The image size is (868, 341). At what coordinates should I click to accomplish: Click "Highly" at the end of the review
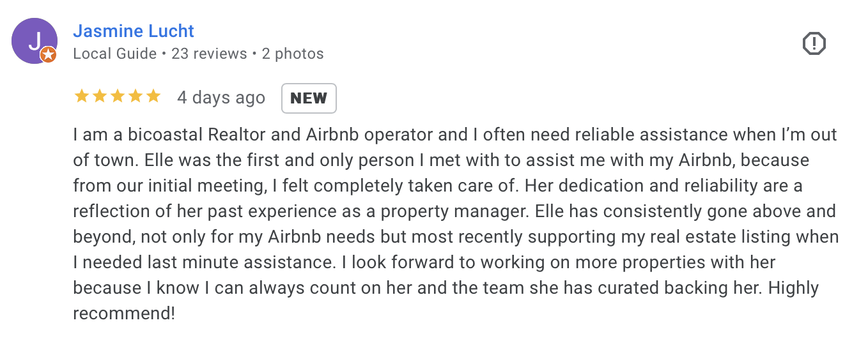click(x=794, y=289)
